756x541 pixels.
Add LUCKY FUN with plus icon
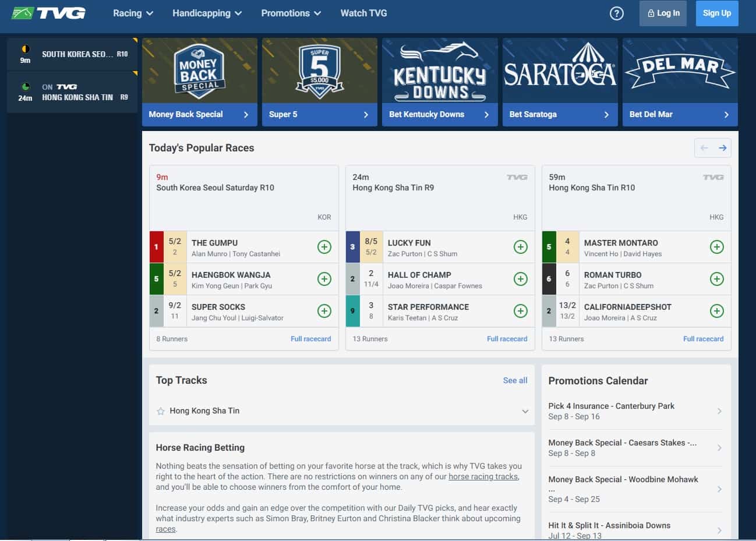coord(521,247)
